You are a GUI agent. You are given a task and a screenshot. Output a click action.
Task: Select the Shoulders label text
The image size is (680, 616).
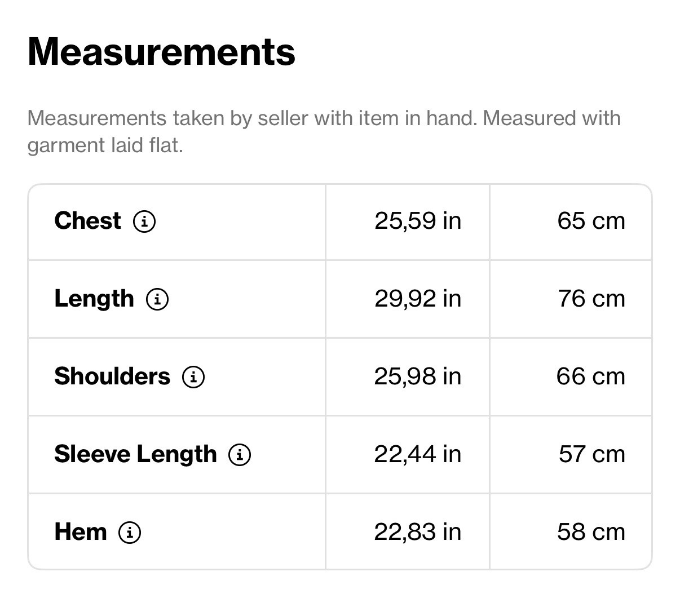click(x=112, y=376)
